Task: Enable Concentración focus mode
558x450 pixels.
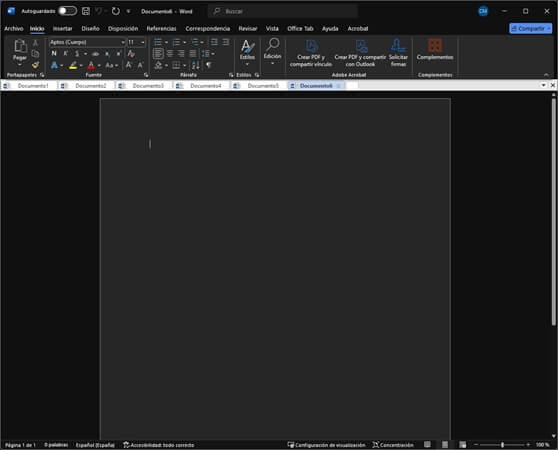Action: click(393, 445)
